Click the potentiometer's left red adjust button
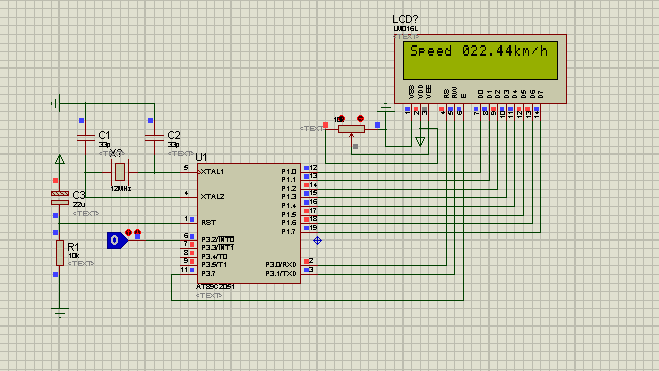 click(341, 119)
